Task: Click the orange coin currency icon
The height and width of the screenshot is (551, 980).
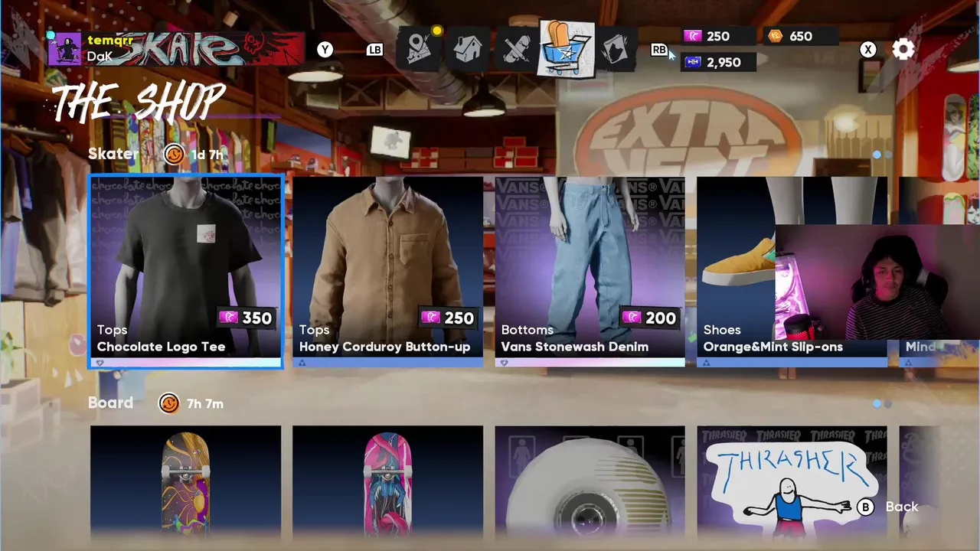Action: (776, 36)
